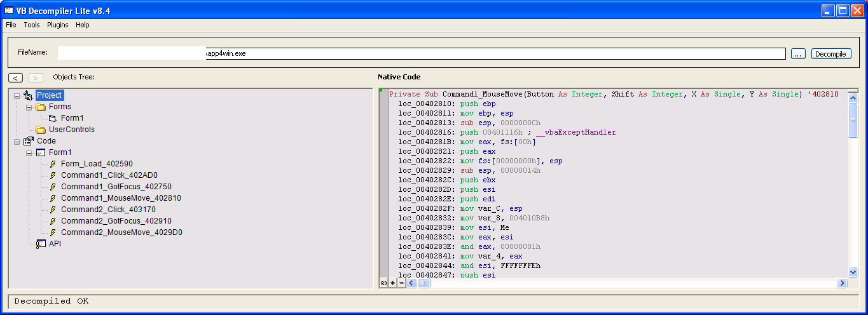Select Command1_MouseMove_402810 procedure
This screenshot has height=315, width=868.
point(121,198)
